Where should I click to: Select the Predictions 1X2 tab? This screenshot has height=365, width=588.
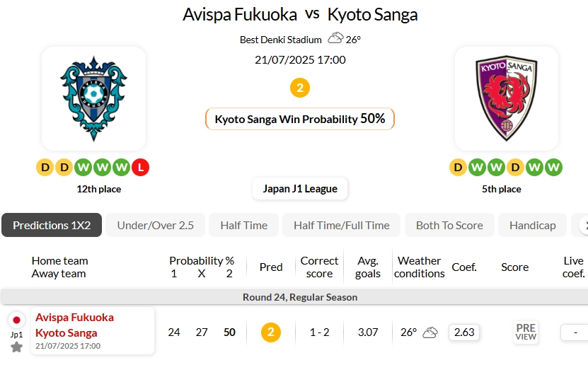pyautogui.click(x=52, y=225)
